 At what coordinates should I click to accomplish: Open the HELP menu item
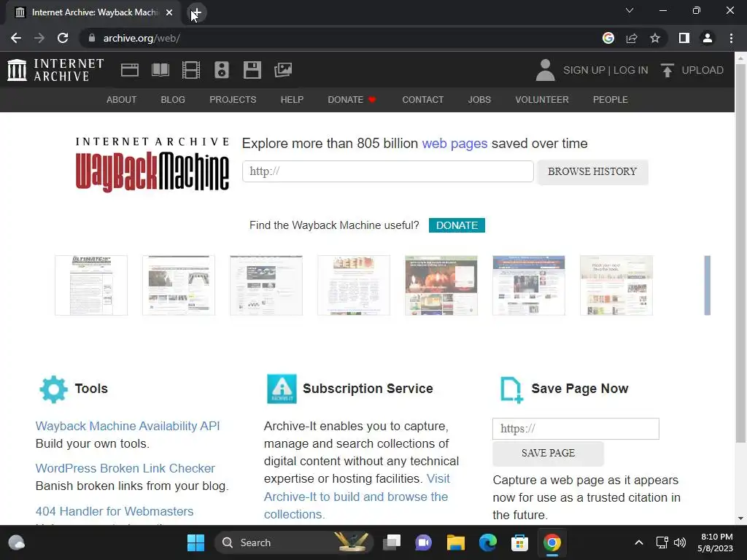coord(292,99)
